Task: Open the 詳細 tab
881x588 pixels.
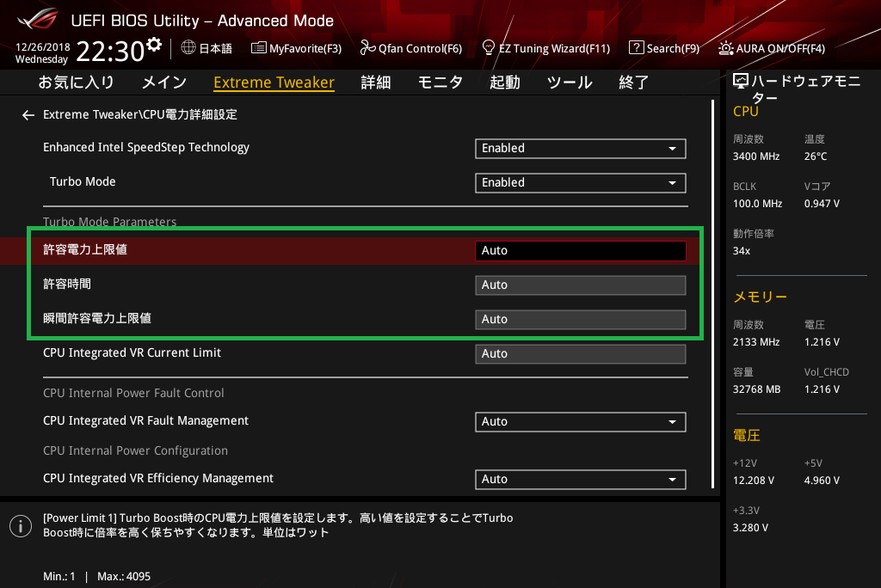Action: click(x=376, y=83)
